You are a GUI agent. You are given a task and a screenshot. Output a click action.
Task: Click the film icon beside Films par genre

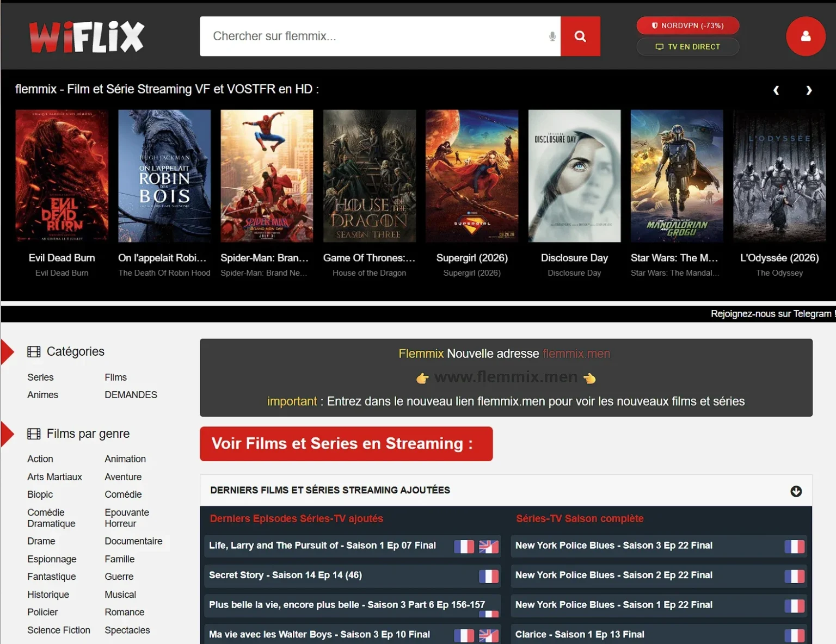click(34, 434)
